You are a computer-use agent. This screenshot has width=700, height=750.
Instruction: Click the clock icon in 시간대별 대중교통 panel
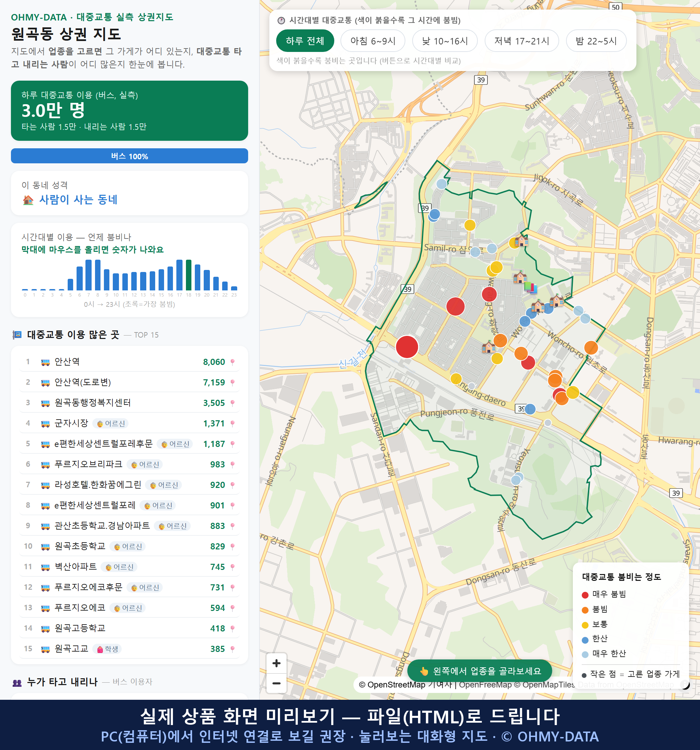tap(281, 21)
